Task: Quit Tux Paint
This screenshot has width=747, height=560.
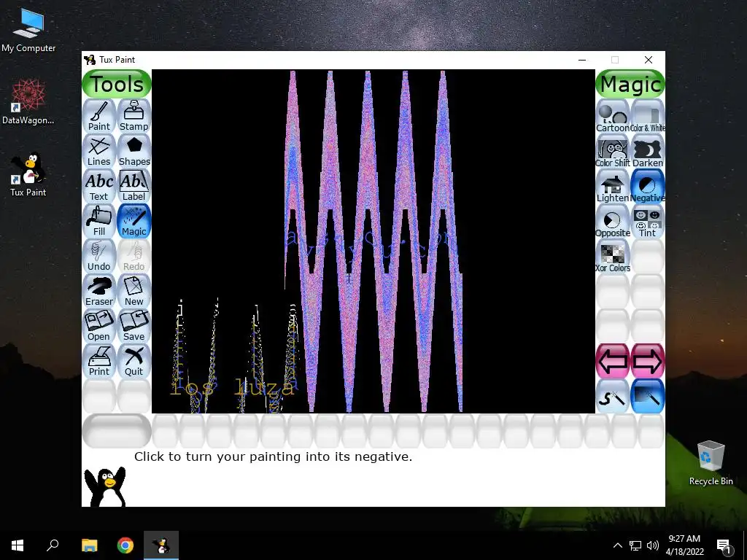Action: (134, 360)
